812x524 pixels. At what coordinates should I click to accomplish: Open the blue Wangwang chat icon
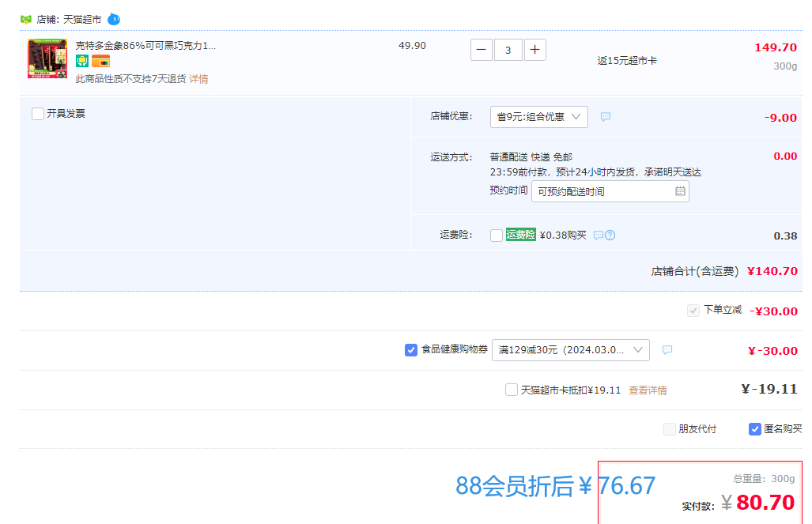(x=114, y=20)
